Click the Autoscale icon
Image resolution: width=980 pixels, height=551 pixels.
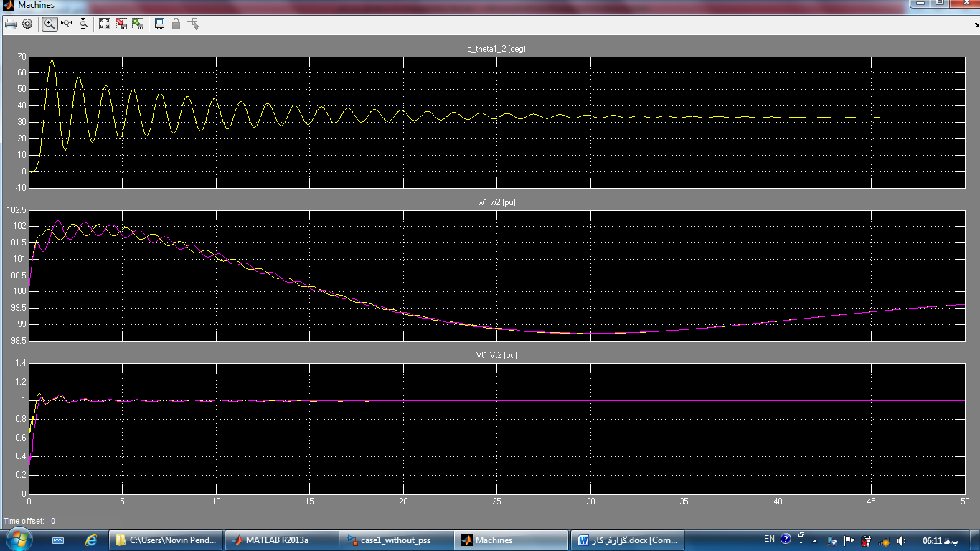tap(105, 24)
